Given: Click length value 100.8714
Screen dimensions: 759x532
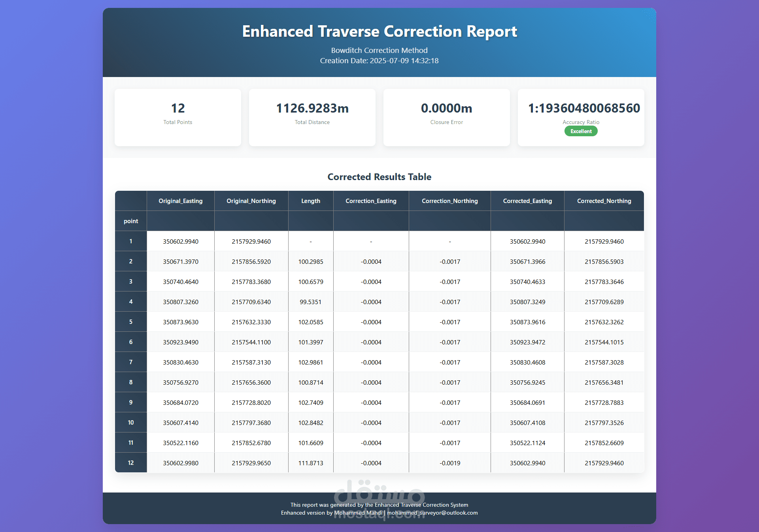Looking at the screenshot, I should 311,382.
